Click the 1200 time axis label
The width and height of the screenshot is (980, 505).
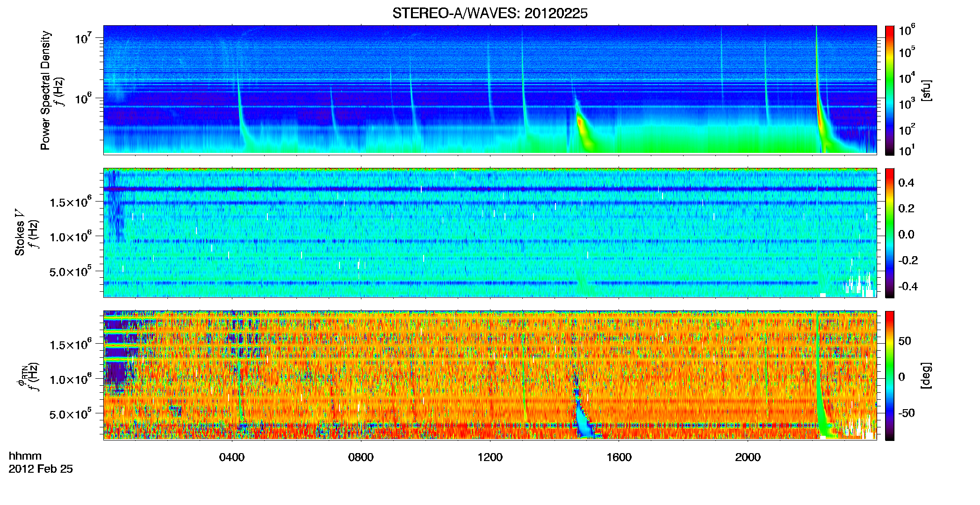pos(490,457)
